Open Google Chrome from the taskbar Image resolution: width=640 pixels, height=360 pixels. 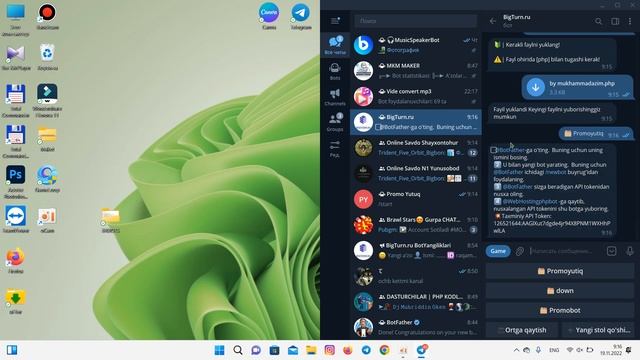pos(384,350)
